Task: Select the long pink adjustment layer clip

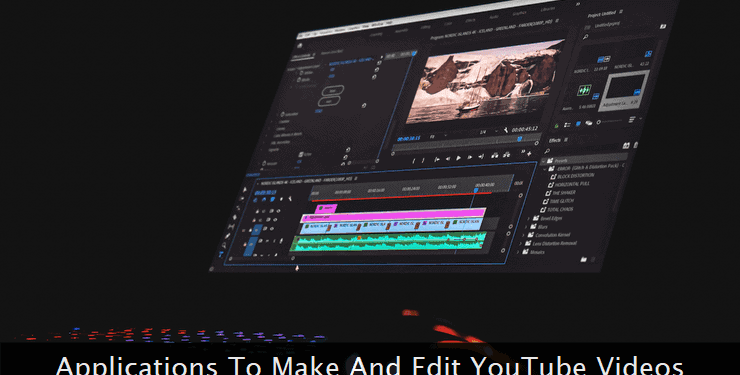Action: 394,215
